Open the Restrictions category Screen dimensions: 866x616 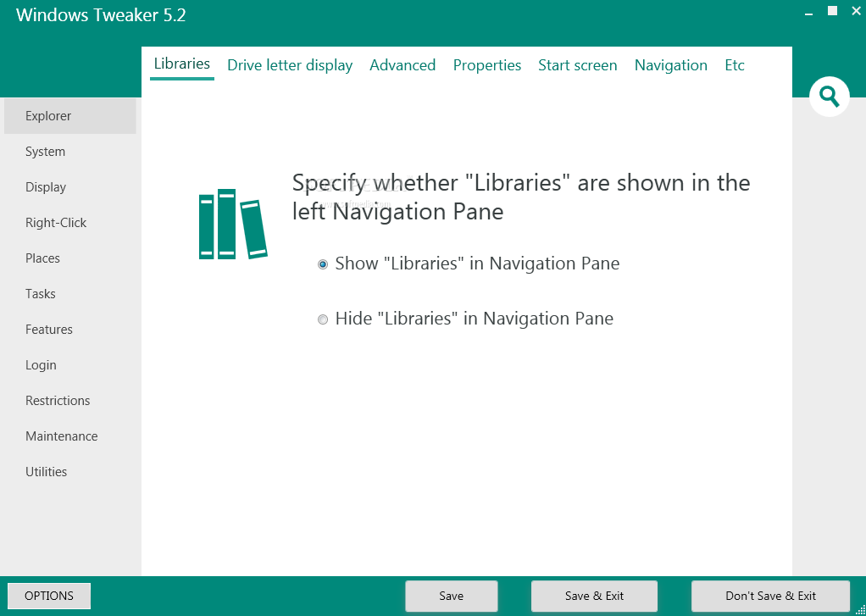coord(70,401)
